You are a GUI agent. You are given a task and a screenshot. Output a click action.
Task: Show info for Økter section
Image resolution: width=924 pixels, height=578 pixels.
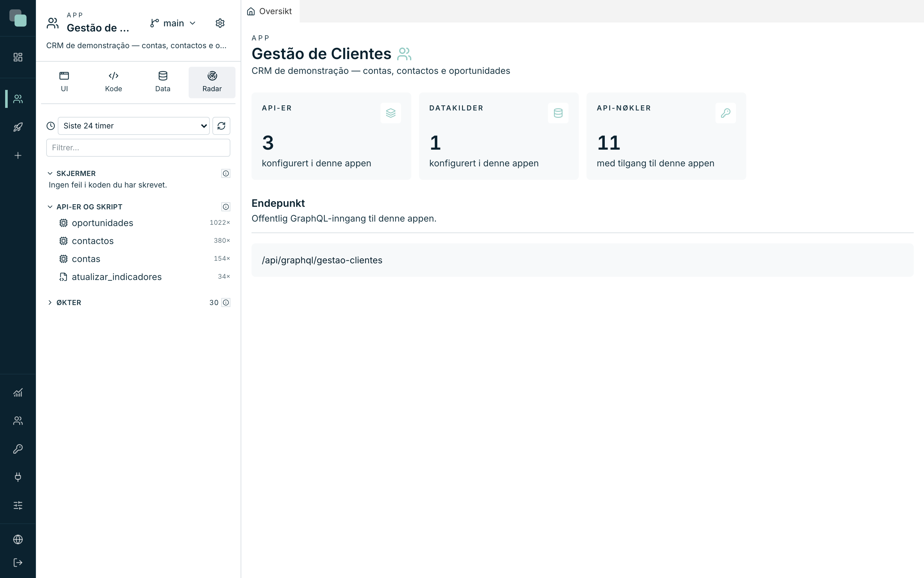point(226,303)
